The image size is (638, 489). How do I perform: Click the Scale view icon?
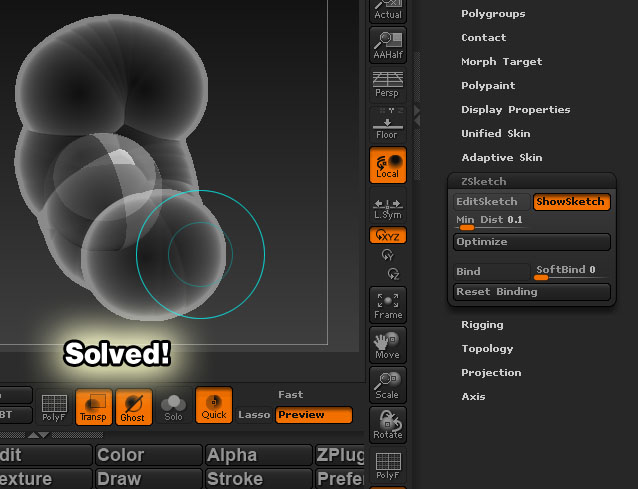tap(388, 385)
